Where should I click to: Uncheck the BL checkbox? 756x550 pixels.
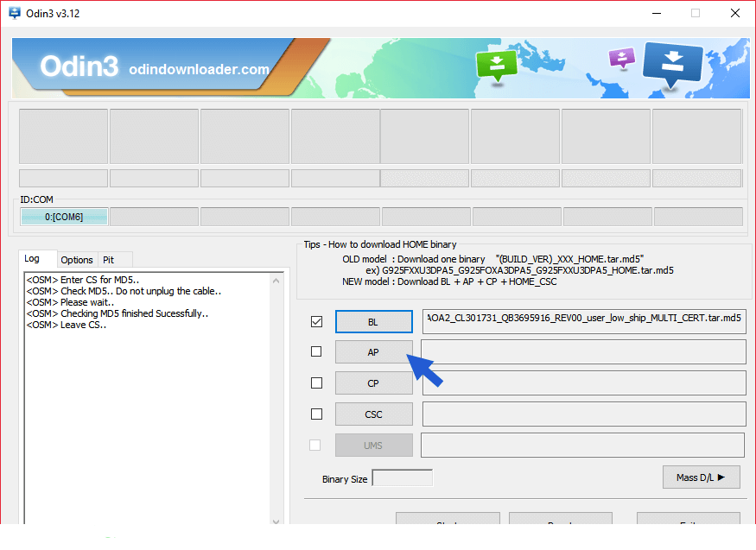316,322
